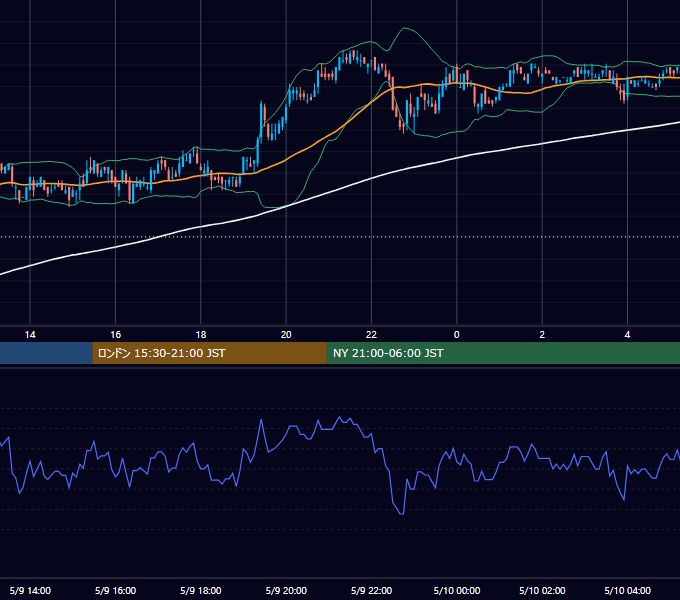
Task: Click the 20 hour label on price chart axis
Action: 286,335
